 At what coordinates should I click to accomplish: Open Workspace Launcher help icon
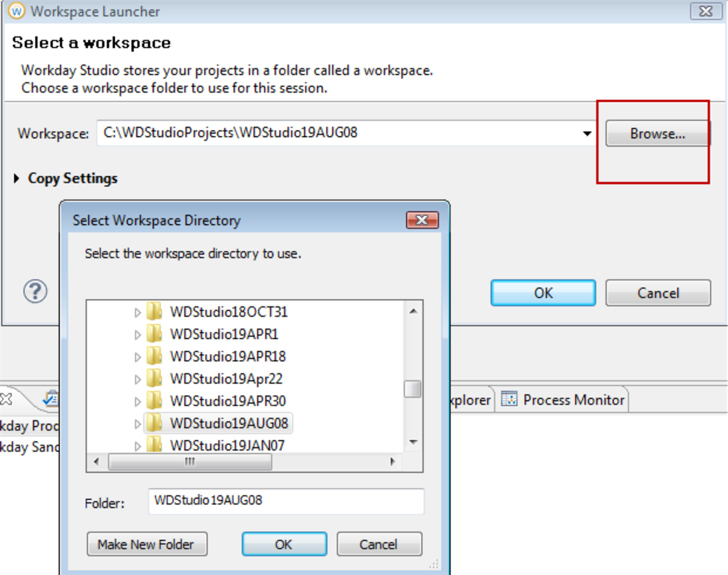point(35,291)
